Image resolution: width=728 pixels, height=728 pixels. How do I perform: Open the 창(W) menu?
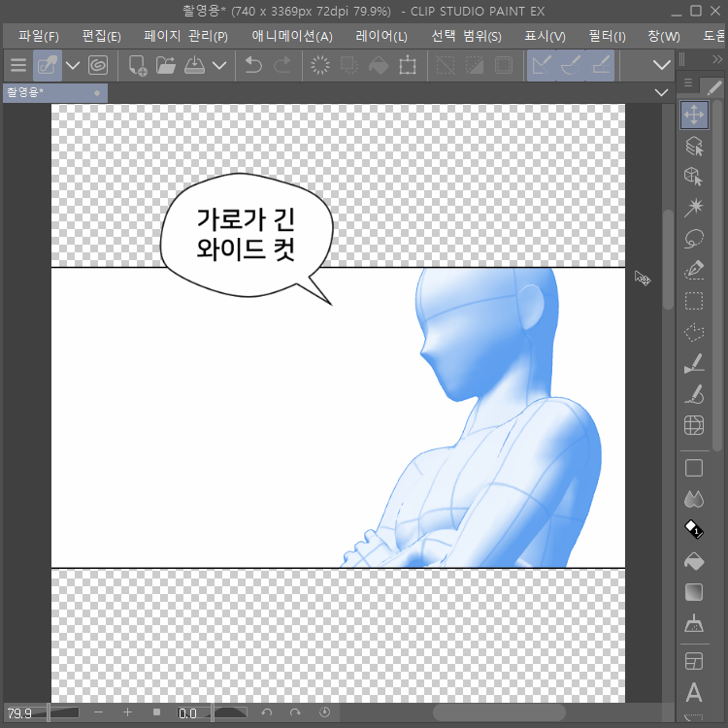(664, 36)
